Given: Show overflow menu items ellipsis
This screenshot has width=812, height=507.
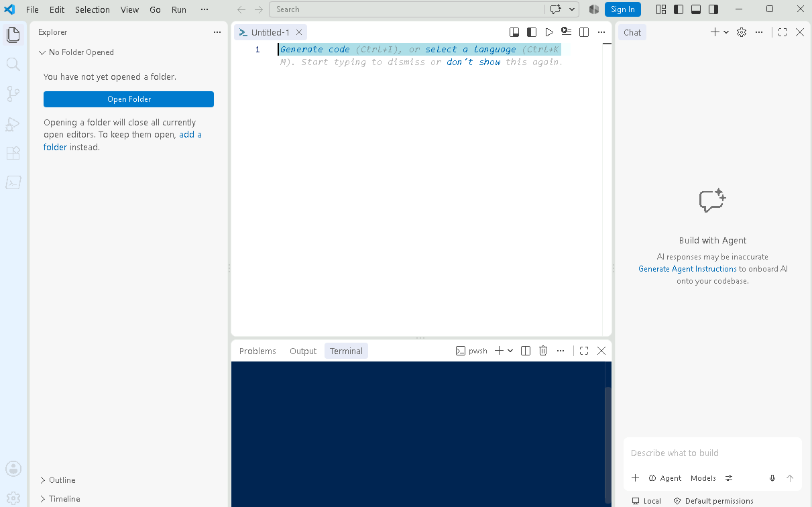Looking at the screenshot, I should pyautogui.click(x=205, y=9).
